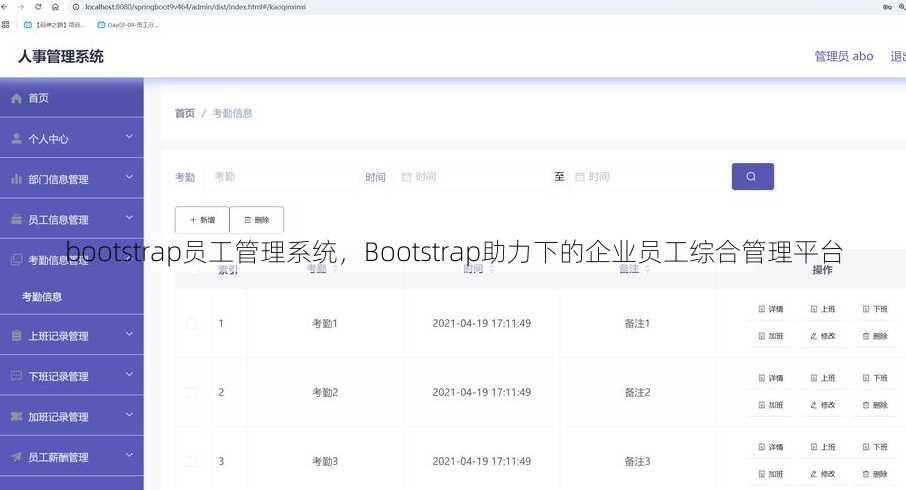The width and height of the screenshot is (906, 490).
Task: Focus the 考勤 search input field
Action: click(x=280, y=177)
